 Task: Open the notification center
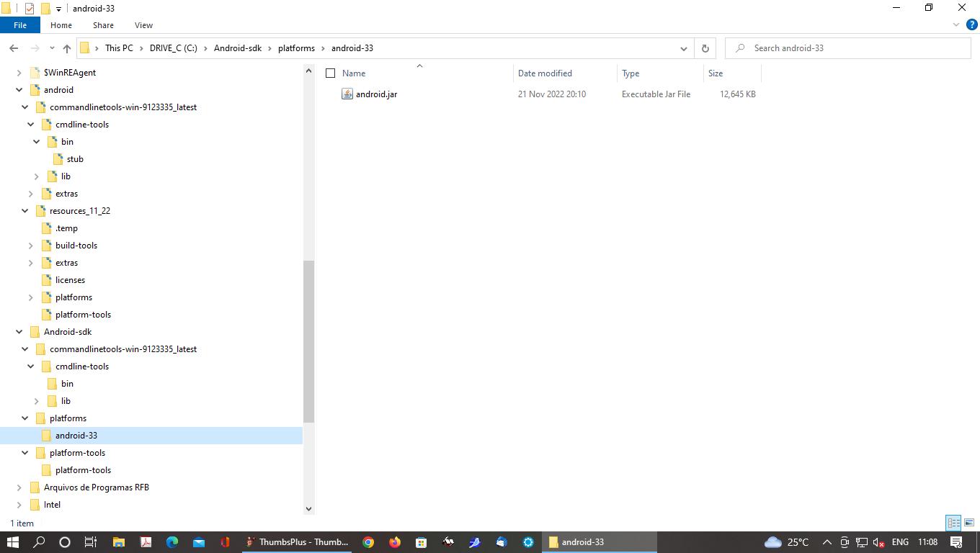pos(956,542)
